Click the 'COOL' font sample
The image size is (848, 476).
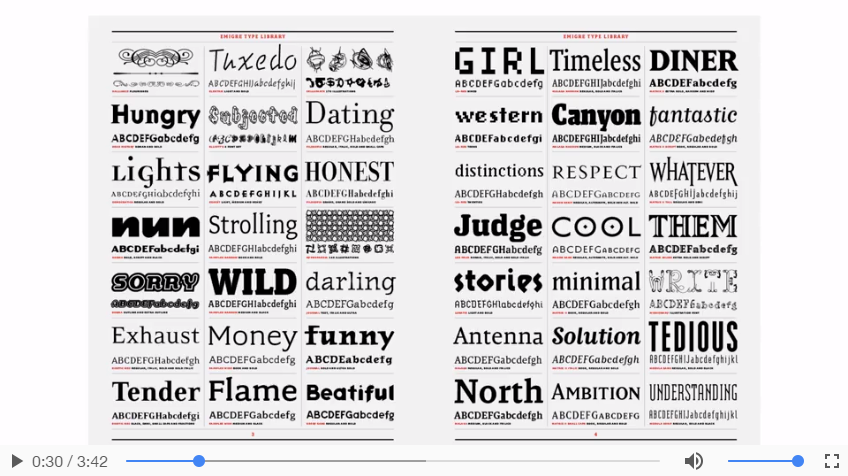pos(596,227)
